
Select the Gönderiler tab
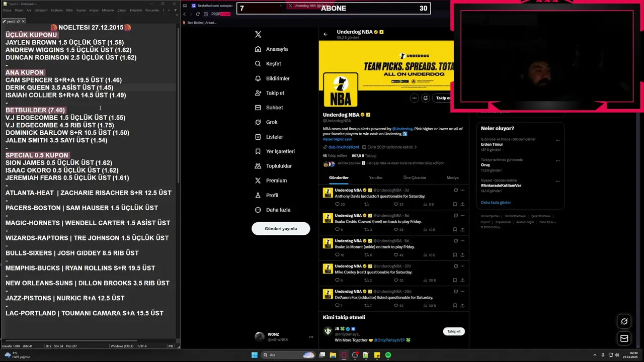click(339, 177)
